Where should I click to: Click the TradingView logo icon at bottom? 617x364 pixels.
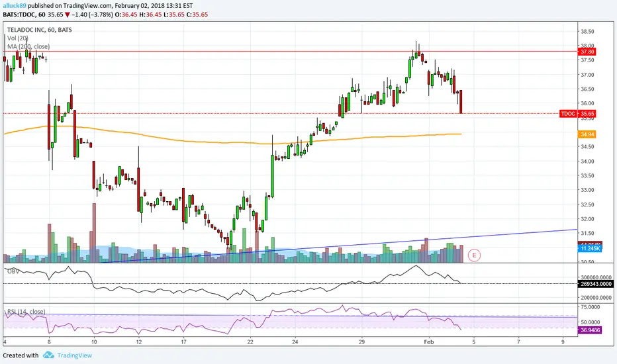(48, 355)
